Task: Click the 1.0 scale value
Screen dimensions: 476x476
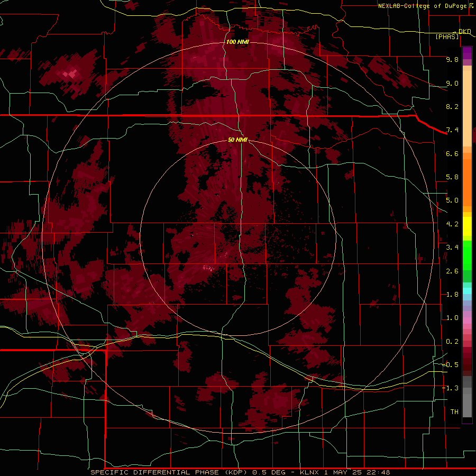Action: tap(452, 318)
